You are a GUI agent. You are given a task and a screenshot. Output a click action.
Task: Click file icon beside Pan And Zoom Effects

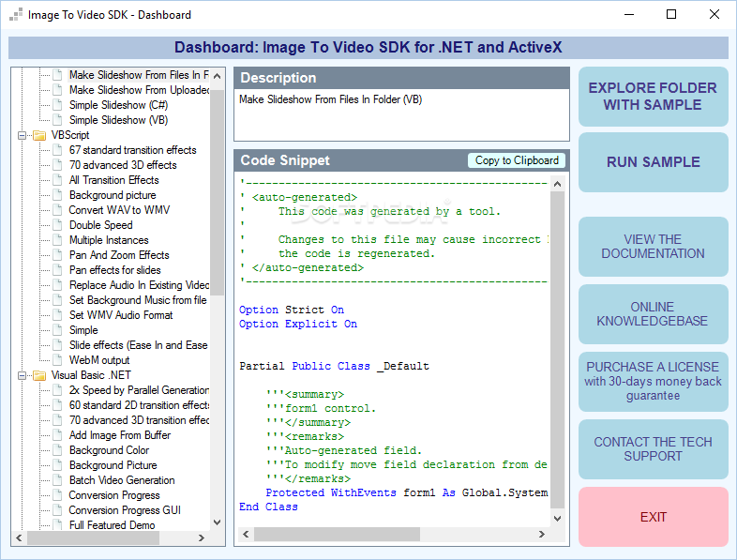click(x=57, y=255)
